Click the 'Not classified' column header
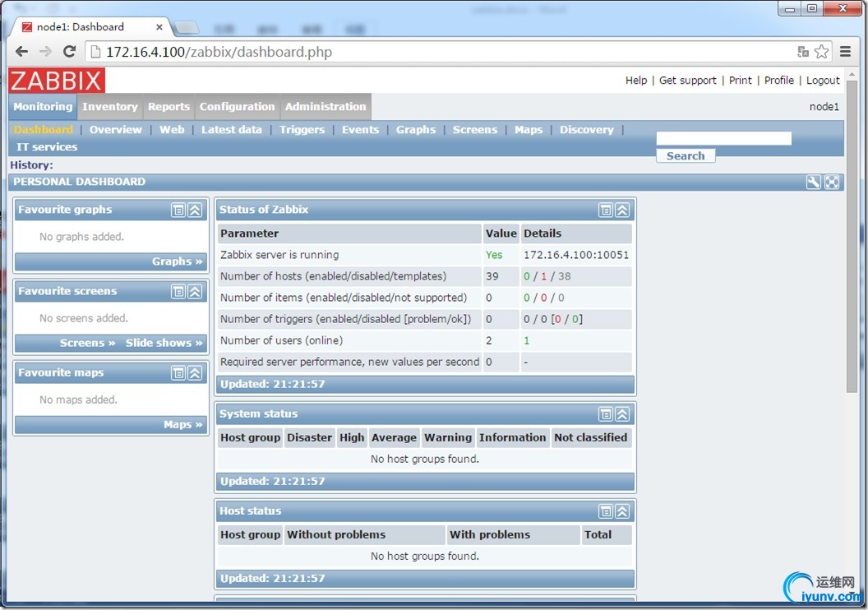 591,437
